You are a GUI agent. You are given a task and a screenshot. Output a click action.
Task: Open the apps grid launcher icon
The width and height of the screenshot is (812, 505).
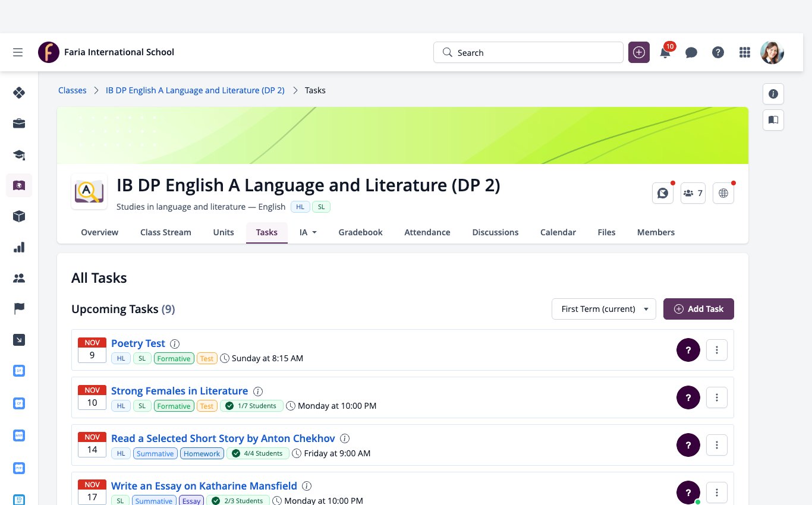coord(744,52)
